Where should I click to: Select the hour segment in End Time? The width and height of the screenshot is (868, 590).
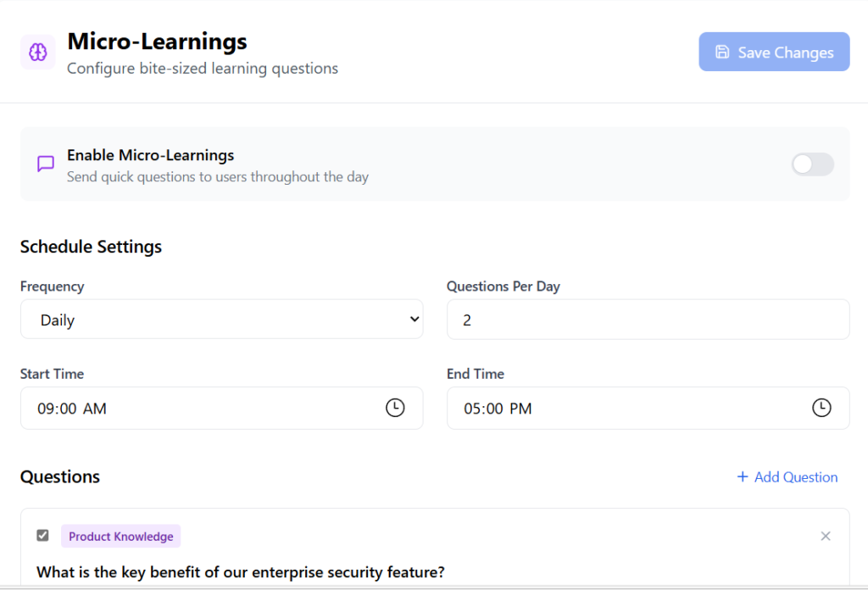(472, 409)
